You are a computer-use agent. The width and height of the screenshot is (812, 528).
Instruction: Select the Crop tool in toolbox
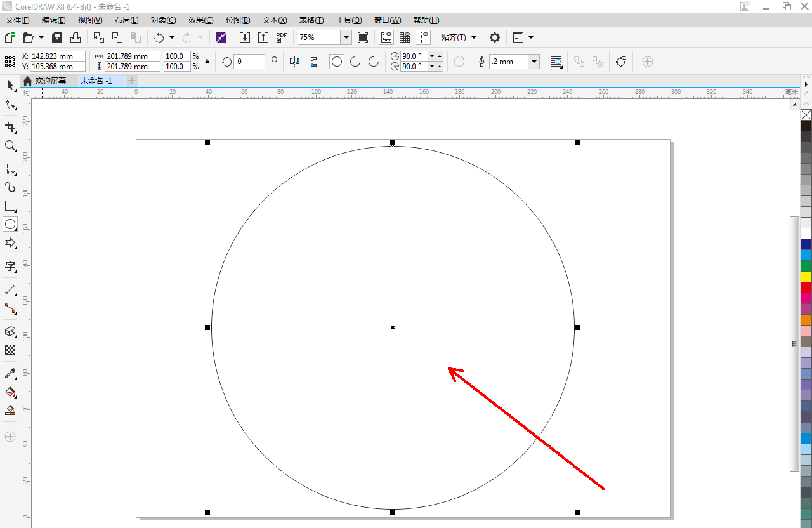10,128
